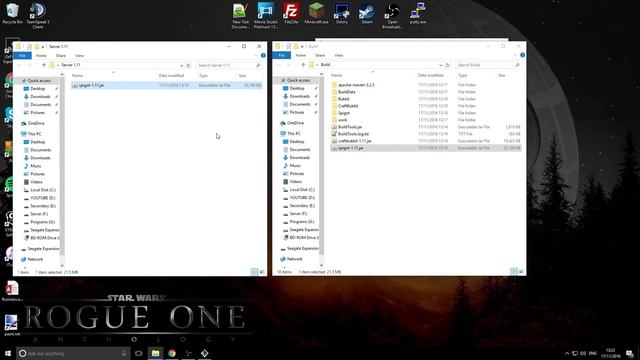The width and height of the screenshot is (640, 360).
Task: Open the Recycle Bin desktop icon
Action: pos(12,13)
